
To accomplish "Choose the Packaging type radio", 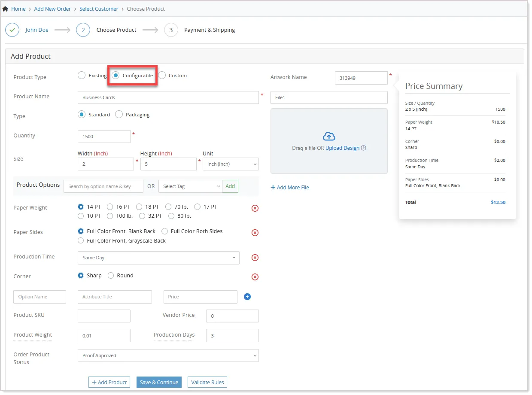I will (119, 115).
